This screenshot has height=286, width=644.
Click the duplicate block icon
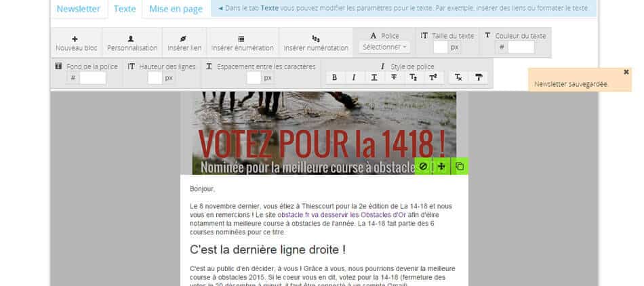[460, 166]
